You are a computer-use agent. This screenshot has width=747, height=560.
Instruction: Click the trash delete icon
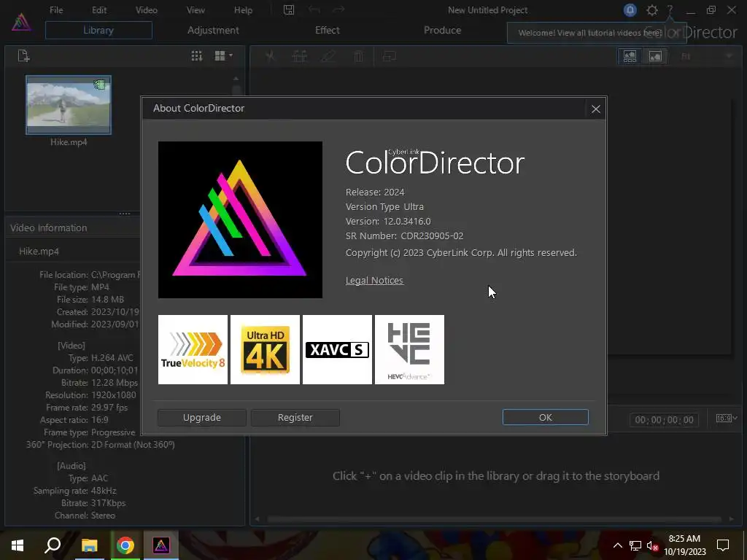pos(358,57)
